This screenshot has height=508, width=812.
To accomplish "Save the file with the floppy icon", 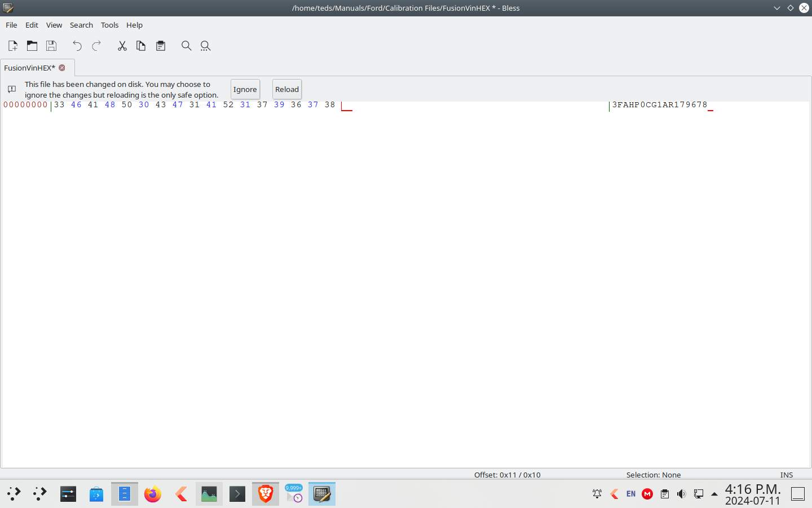I will 51,46.
